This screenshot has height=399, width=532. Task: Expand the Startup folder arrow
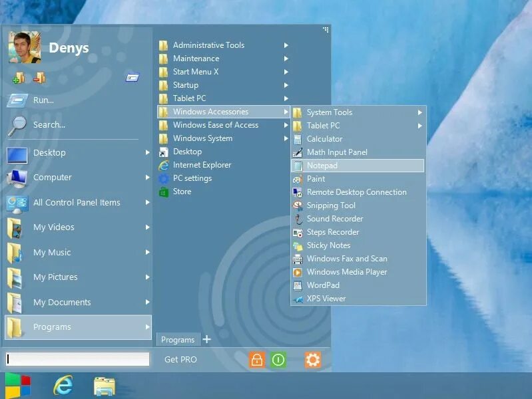click(286, 85)
